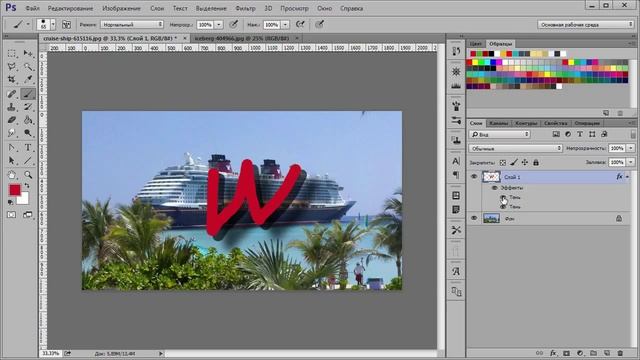Reset to default black and white colors

(11, 202)
